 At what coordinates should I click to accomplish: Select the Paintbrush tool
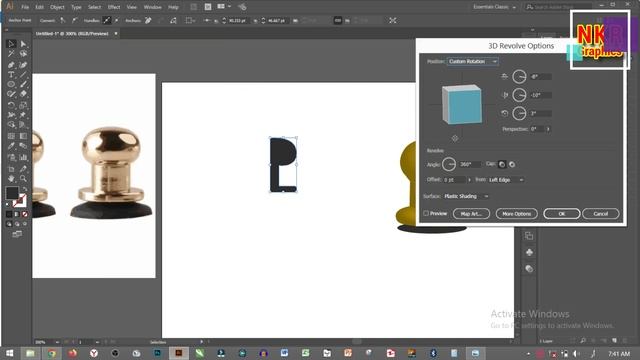coord(23,84)
